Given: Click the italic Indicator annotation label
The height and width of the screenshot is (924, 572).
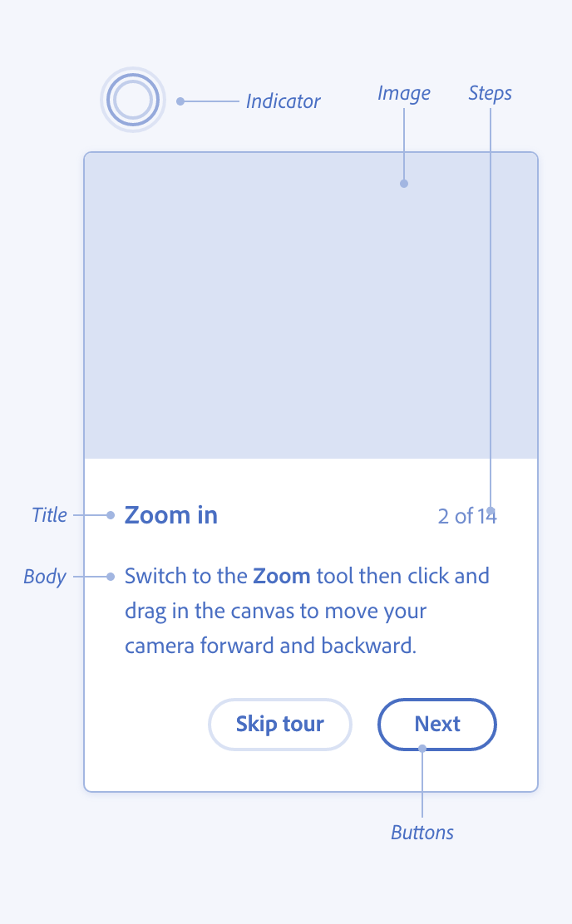Looking at the screenshot, I should coord(283,101).
